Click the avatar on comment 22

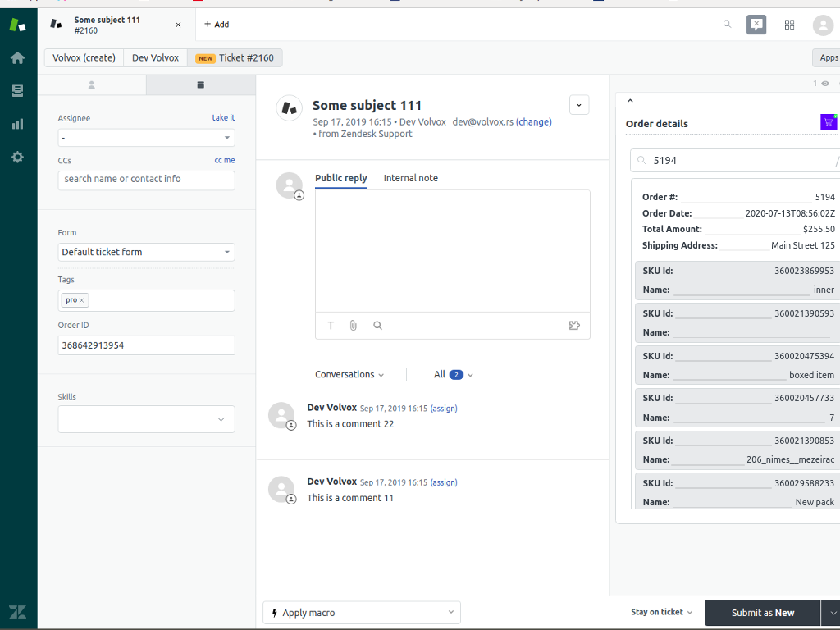tap(281, 415)
